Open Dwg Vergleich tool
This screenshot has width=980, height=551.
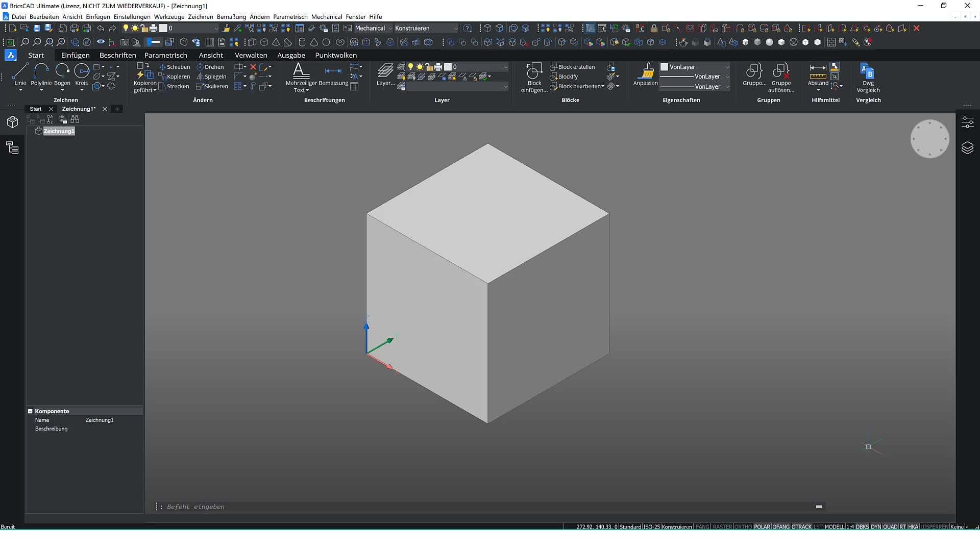tap(868, 78)
